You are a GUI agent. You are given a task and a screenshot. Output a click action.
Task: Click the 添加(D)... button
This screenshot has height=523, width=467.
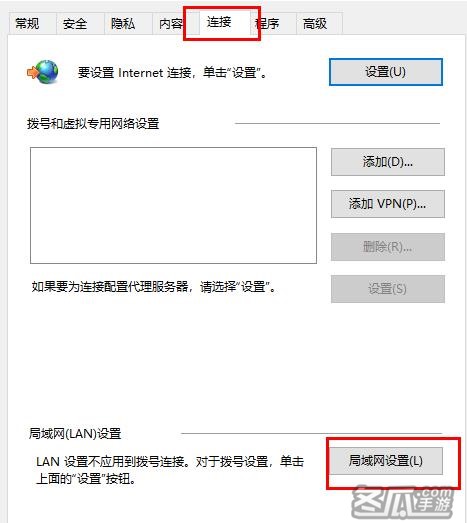click(x=388, y=162)
